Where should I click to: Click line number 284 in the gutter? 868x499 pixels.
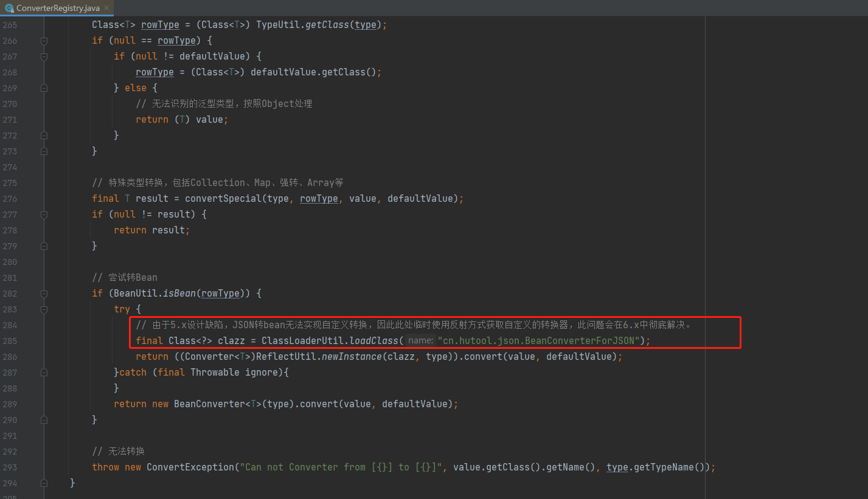pos(10,325)
